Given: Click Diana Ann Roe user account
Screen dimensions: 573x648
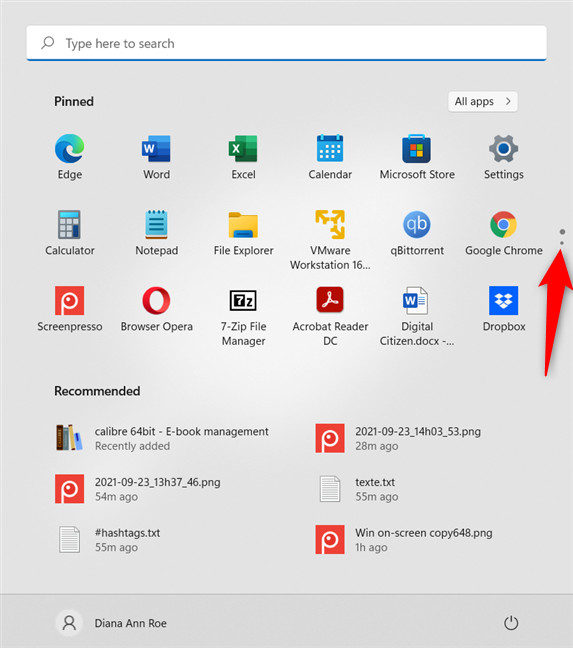Looking at the screenshot, I should pos(111,623).
